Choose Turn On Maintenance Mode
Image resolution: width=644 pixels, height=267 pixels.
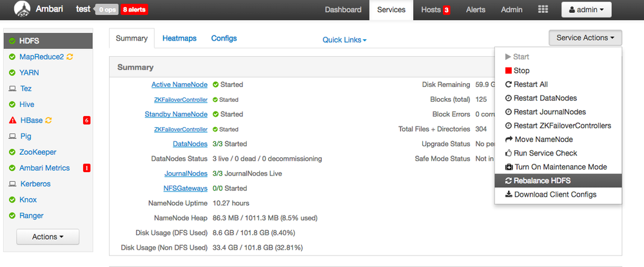[560, 167]
